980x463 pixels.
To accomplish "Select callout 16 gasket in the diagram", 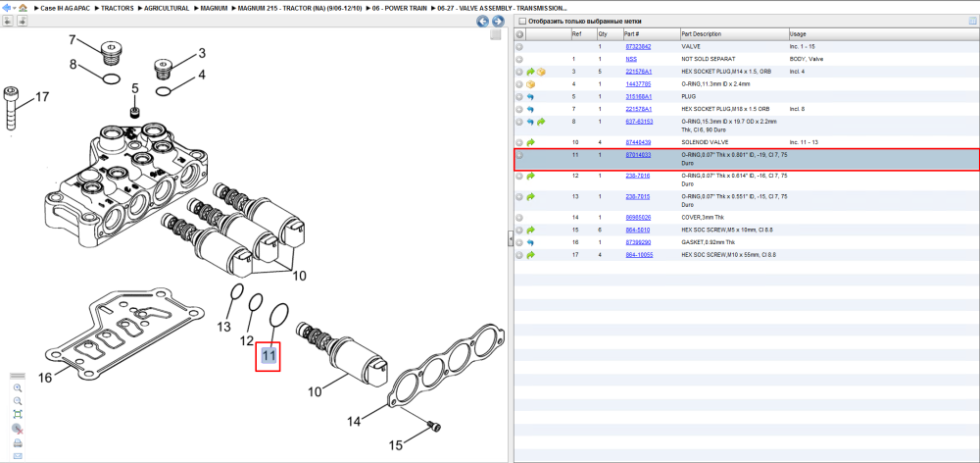I will pyautogui.click(x=45, y=379).
